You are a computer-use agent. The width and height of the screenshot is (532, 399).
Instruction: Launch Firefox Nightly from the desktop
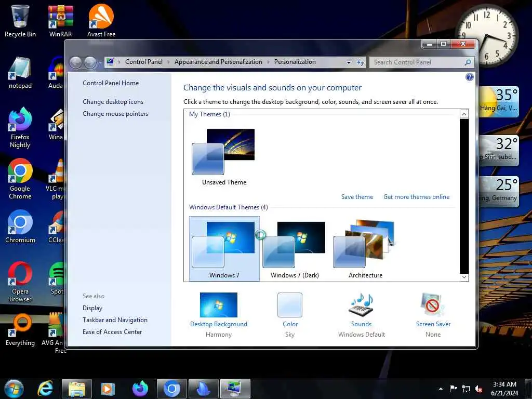pyautogui.click(x=20, y=128)
